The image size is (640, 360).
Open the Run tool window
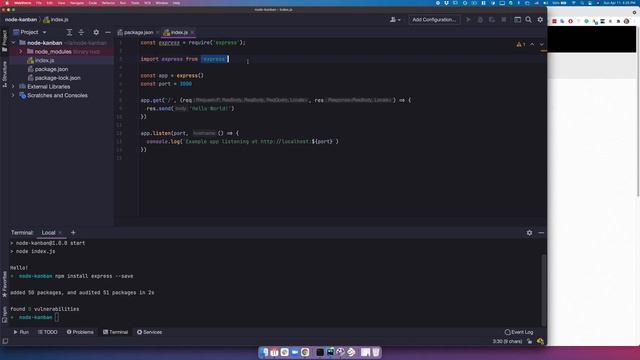click(x=21, y=332)
